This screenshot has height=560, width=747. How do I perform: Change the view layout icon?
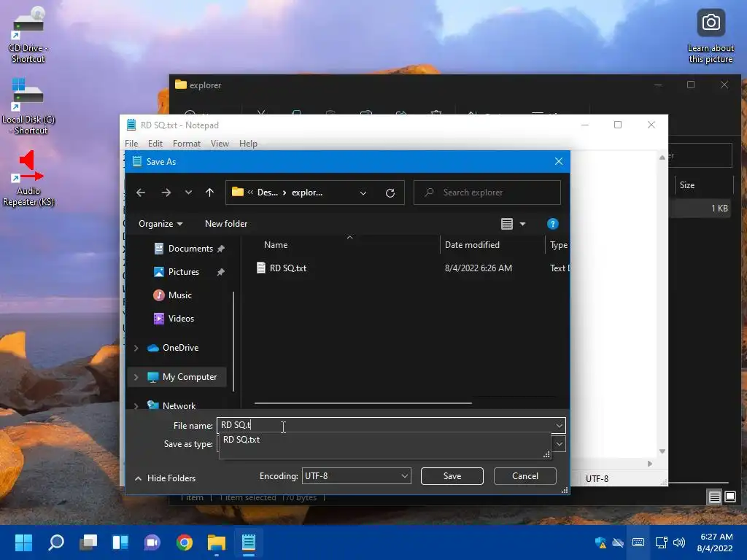click(x=507, y=224)
